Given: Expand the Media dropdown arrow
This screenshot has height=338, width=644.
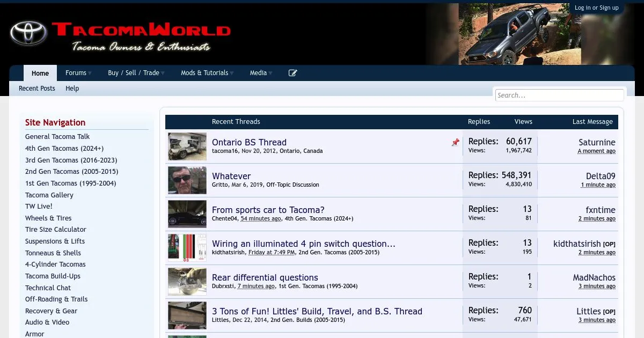Looking at the screenshot, I should 270,74.
